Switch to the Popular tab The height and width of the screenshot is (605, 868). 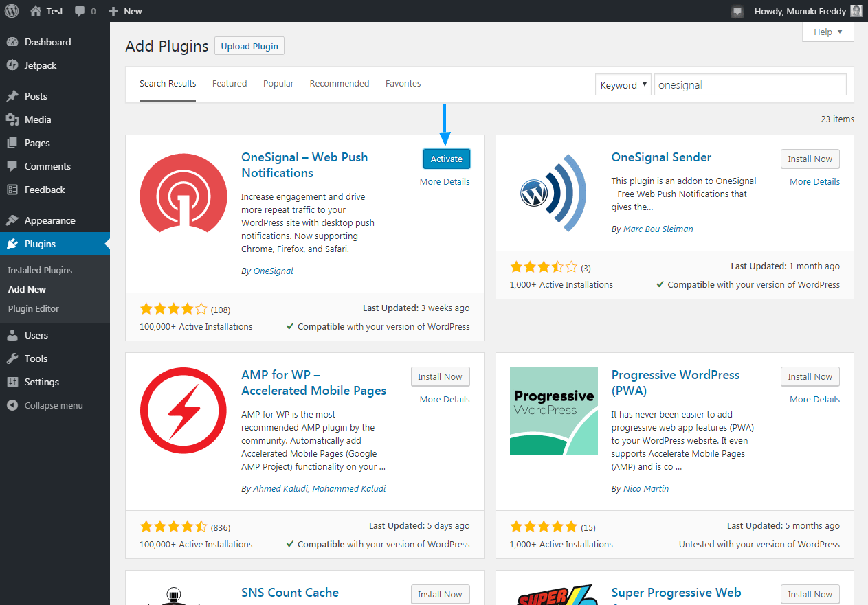pyautogui.click(x=278, y=83)
